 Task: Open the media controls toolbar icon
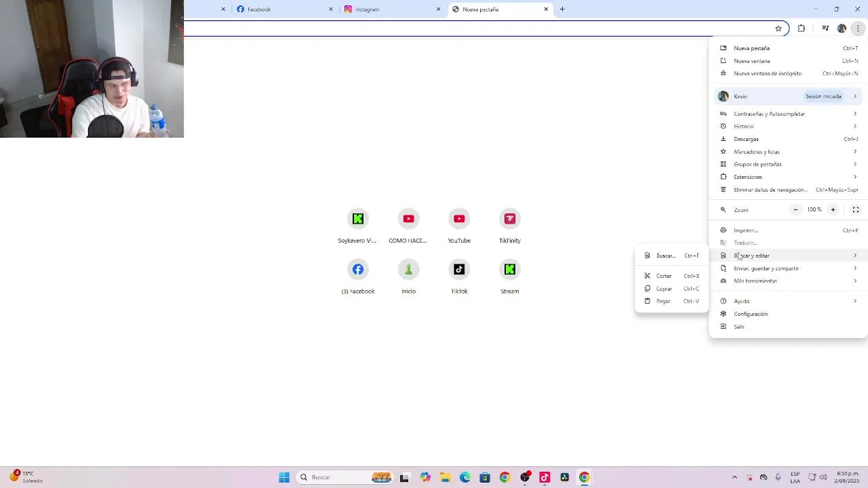tap(825, 28)
